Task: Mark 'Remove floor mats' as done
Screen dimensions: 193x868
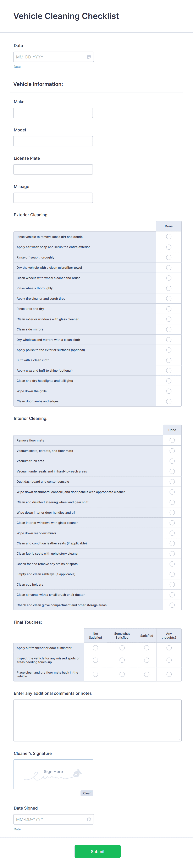Action: (x=172, y=440)
